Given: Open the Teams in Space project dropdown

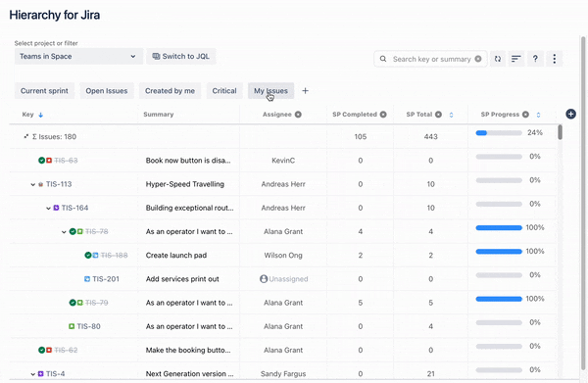Looking at the screenshot, I should (78, 56).
